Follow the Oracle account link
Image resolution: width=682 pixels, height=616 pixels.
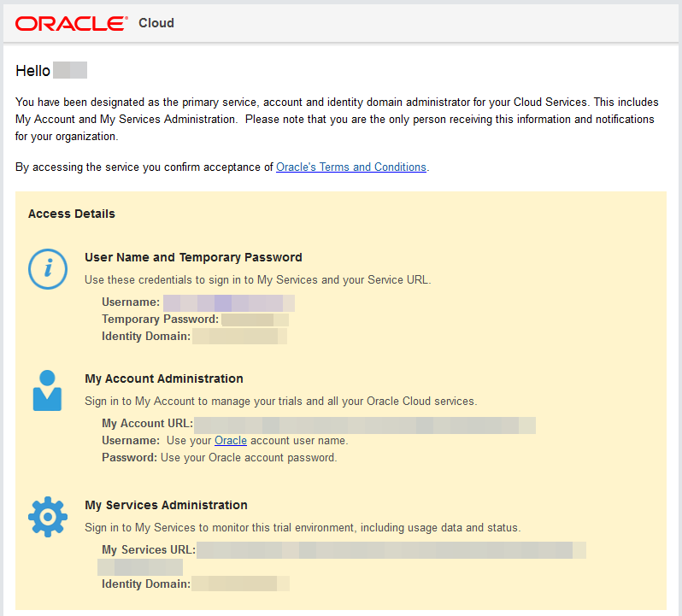(231, 441)
